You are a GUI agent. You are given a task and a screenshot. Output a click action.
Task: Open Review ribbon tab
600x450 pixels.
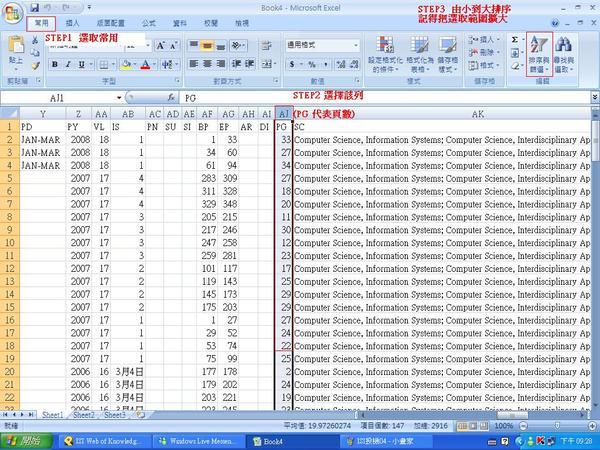(x=211, y=23)
